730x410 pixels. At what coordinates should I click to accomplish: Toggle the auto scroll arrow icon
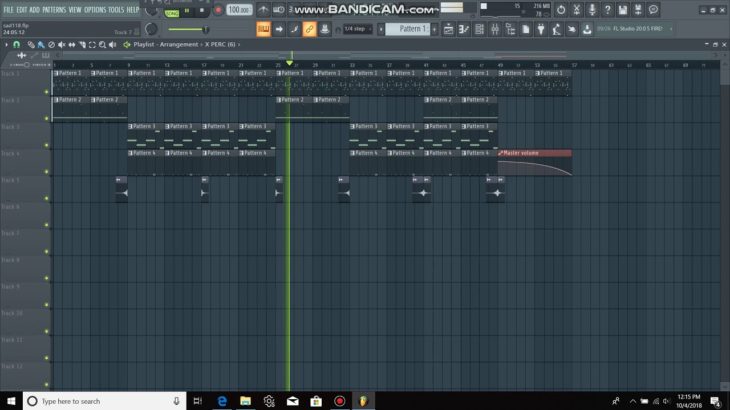pyautogui.click(x=279, y=29)
